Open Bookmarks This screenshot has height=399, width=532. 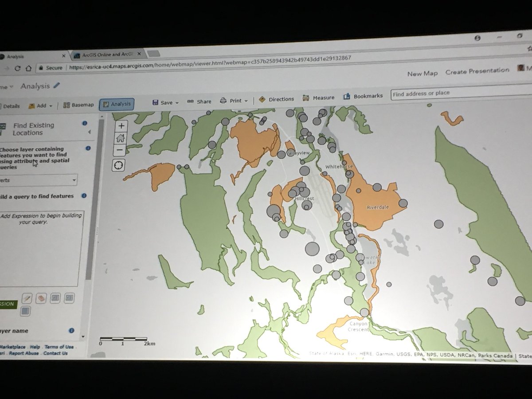click(x=362, y=96)
